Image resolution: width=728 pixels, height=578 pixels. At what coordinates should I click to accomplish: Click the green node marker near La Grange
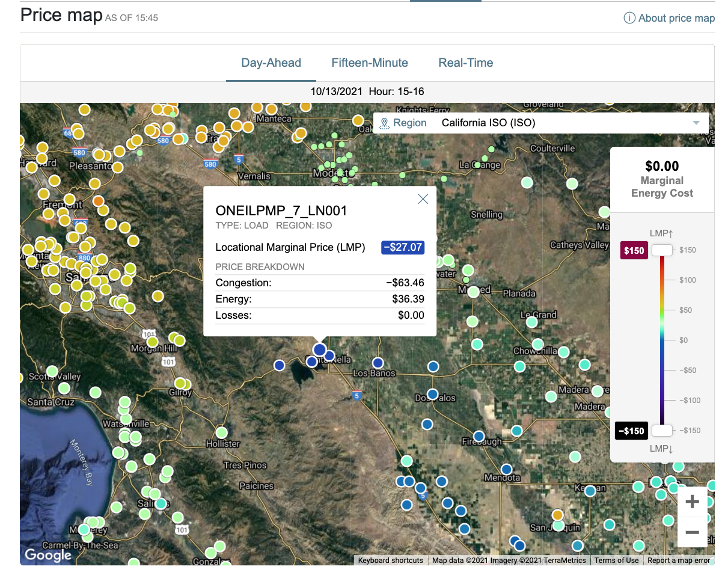tap(477, 165)
